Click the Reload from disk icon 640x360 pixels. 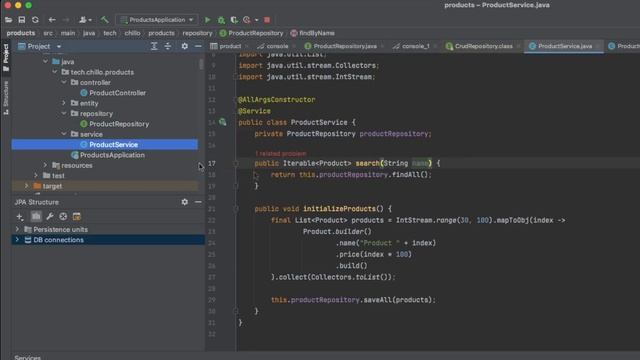pyautogui.click(x=35, y=20)
